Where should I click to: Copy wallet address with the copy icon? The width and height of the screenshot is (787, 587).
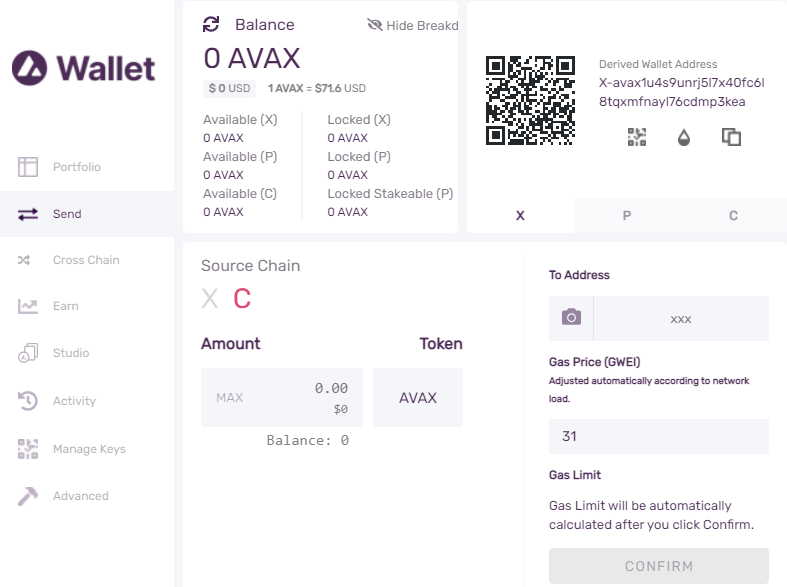coord(731,137)
